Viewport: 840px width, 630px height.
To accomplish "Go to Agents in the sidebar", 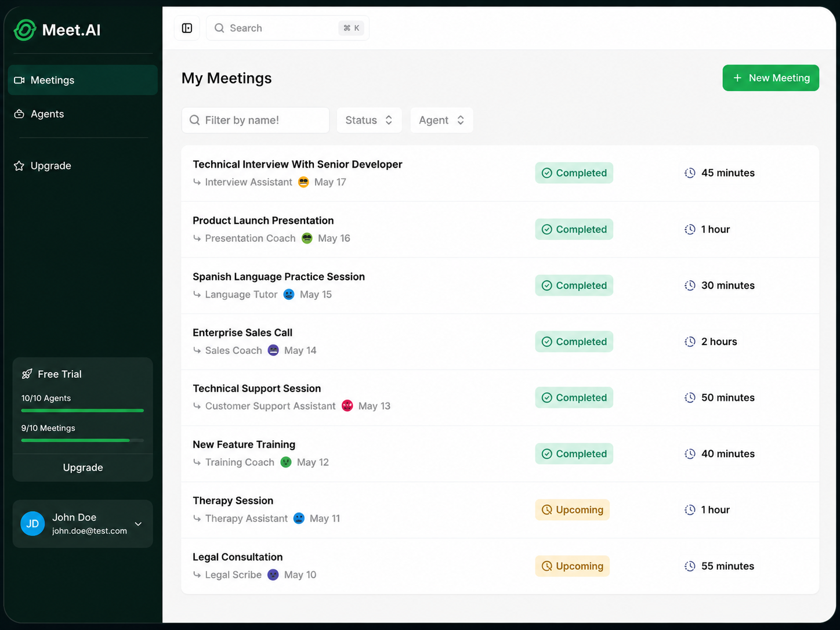I will click(x=82, y=114).
